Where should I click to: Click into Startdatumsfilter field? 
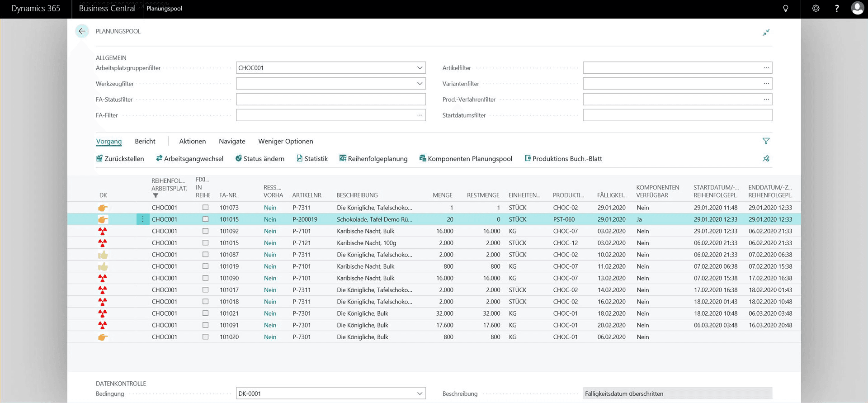pos(678,115)
